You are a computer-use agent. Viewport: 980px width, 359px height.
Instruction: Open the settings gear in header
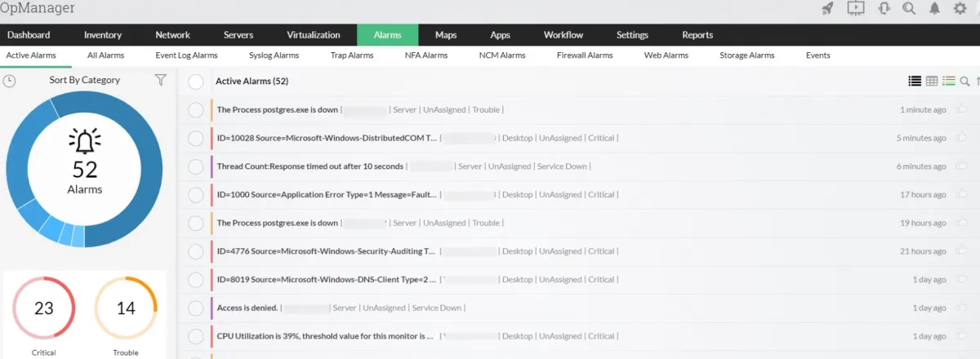tap(960, 9)
